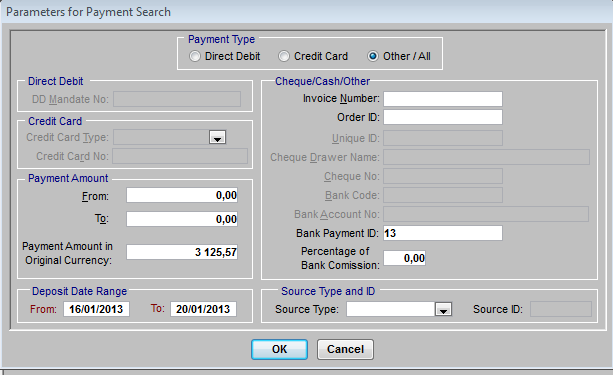Image resolution: width=613 pixels, height=375 pixels.
Task: Click the Payment Type group title
Action: click(x=221, y=39)
